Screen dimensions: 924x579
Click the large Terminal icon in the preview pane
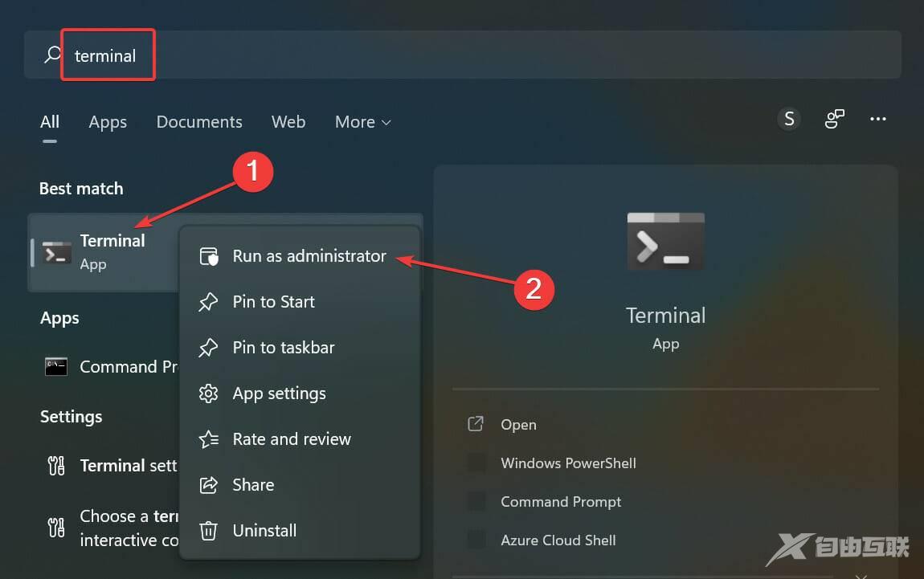tap(666, 242)
